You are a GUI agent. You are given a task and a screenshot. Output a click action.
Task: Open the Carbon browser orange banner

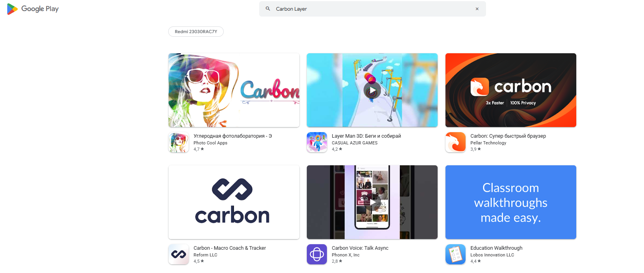[x=511, y=90]
